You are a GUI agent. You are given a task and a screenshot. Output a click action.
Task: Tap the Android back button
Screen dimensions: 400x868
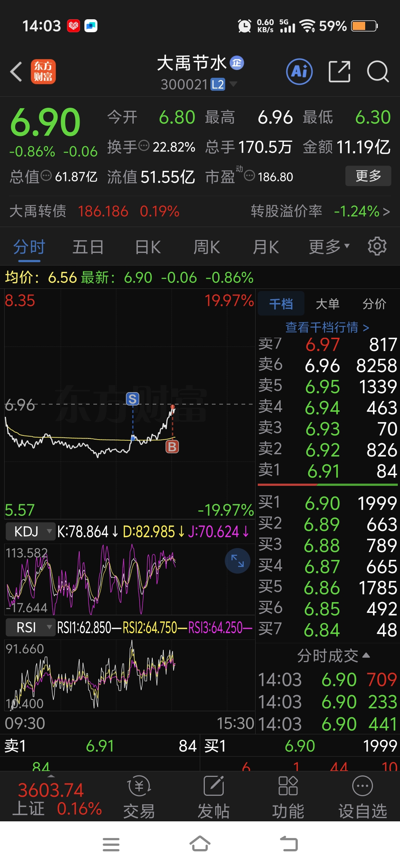289,844
